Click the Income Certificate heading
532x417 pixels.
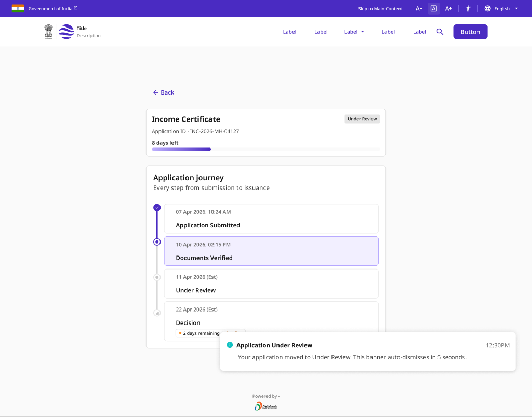[x=186, y=119]
